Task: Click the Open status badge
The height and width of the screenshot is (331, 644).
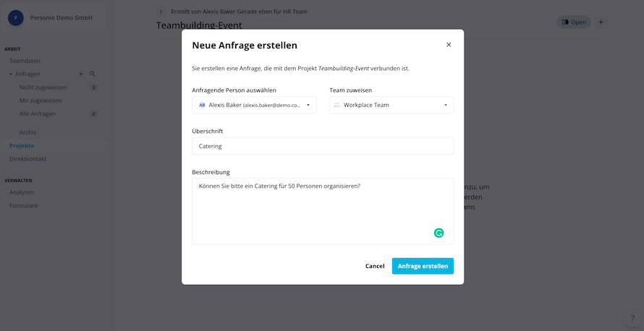Action: click(574, 22)
